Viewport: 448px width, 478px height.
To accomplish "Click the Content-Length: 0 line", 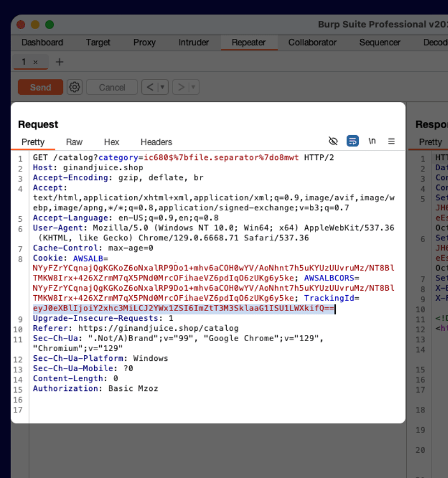I will pyautogui.click(x=76, y=378).
